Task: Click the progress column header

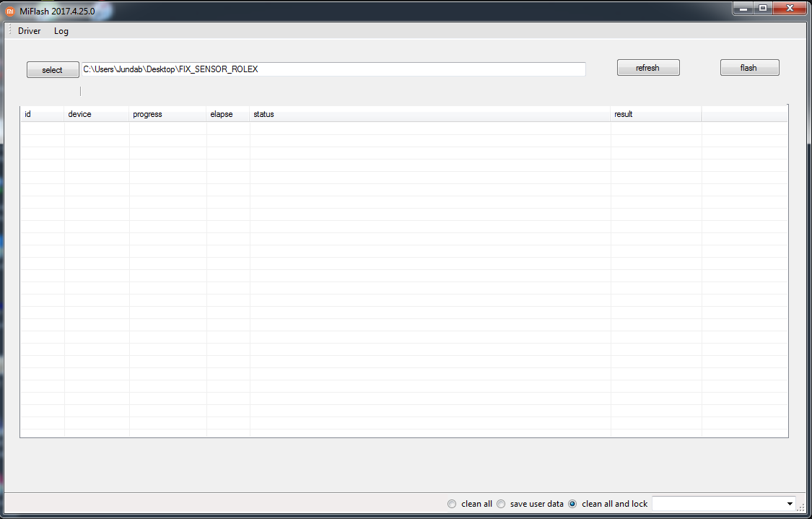Action: (x=167, y=115)
